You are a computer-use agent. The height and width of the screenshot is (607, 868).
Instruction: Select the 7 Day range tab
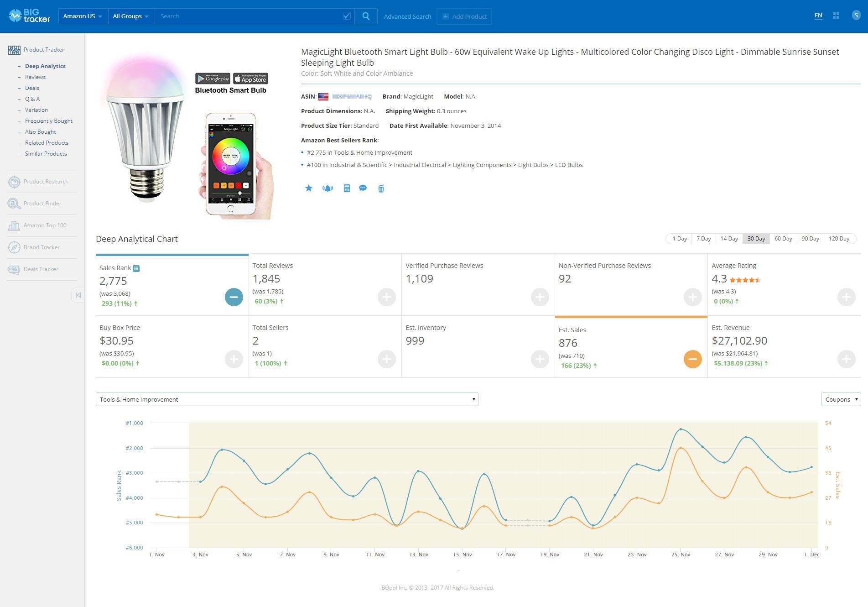703,239
